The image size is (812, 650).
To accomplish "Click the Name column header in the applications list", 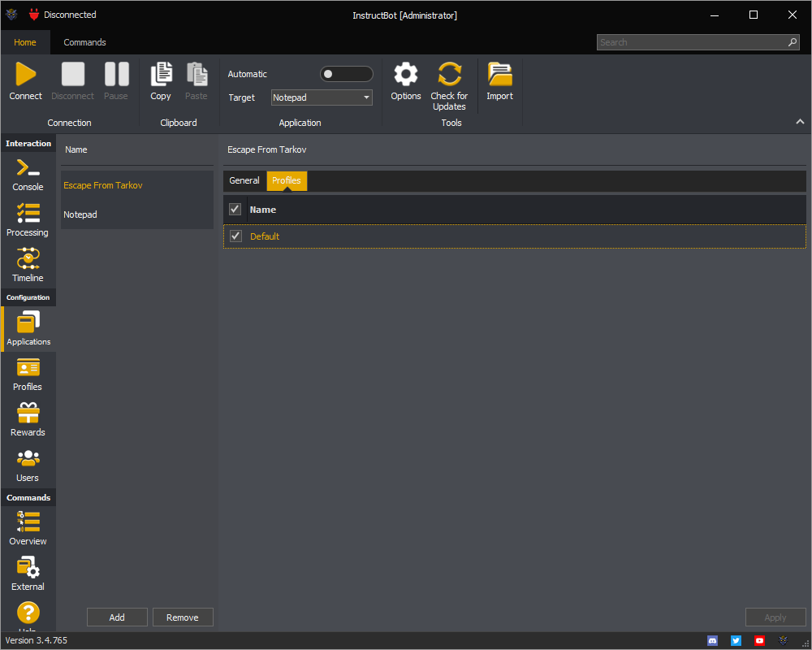I will (76, 149).
